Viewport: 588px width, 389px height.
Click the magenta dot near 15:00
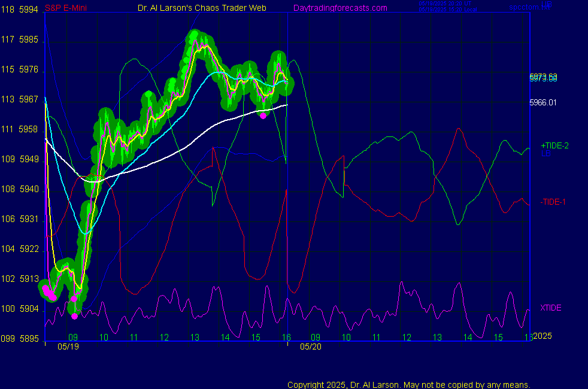[263, 116]
